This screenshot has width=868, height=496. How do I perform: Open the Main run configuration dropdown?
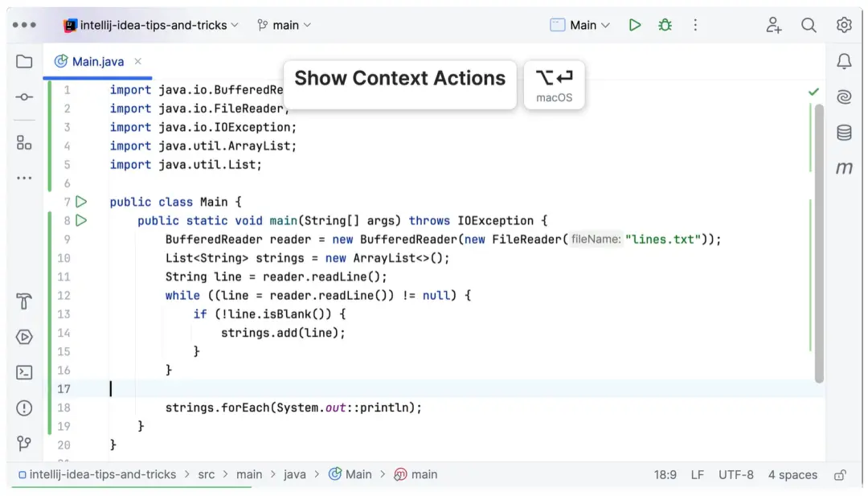(580, 26)
